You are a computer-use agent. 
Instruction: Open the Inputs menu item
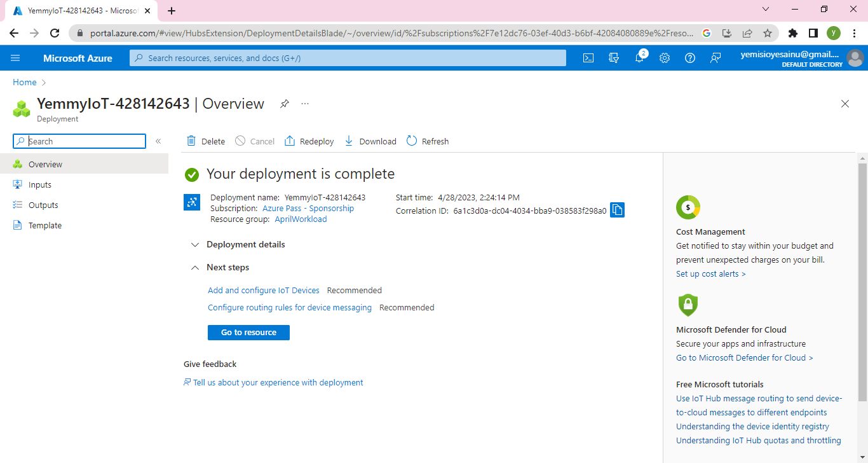[40, 185]
